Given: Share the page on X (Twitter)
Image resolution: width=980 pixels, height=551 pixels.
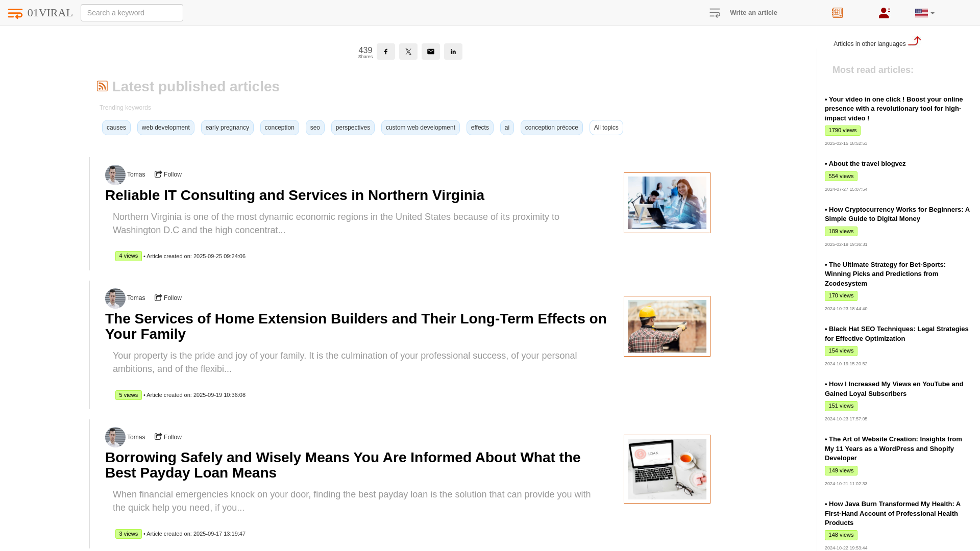Looking at the screenshot, I should click(x=408, y=52).
